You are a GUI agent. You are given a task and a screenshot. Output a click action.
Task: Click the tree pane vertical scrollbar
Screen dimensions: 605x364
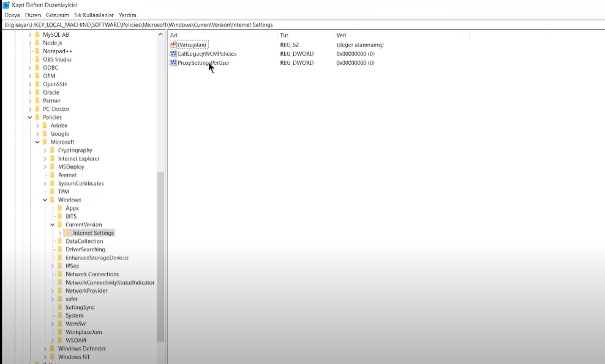click(x=160, y=257)
